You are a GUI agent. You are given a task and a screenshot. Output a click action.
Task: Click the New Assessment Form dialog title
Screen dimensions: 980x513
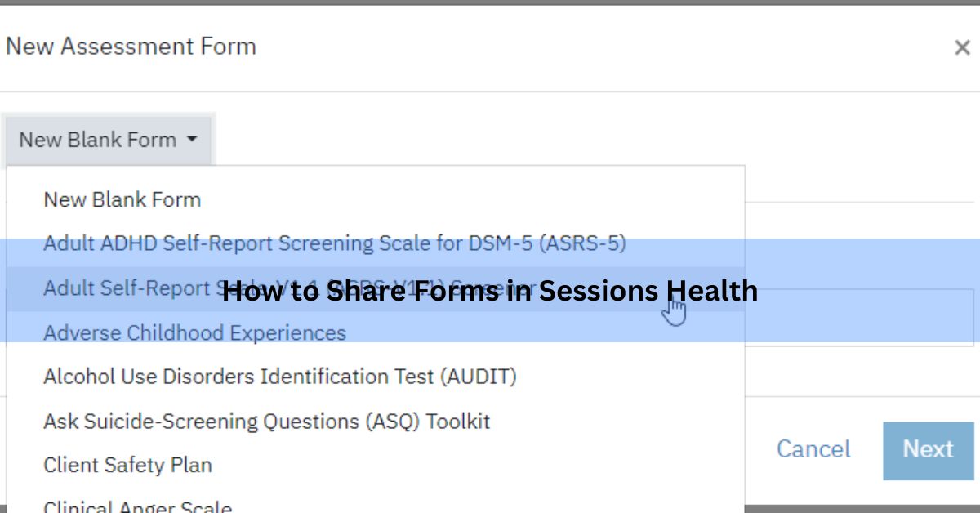[x=131, y=47]
